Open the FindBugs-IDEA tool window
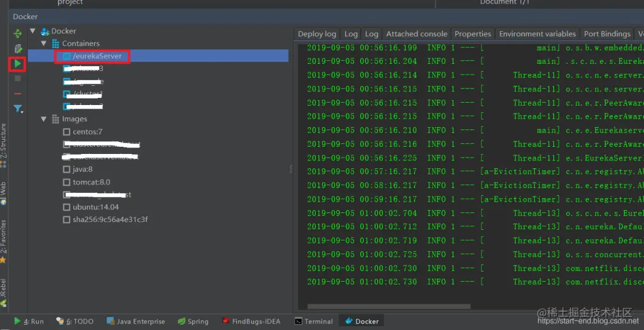644x330 pixels. (x=252, y=322)
